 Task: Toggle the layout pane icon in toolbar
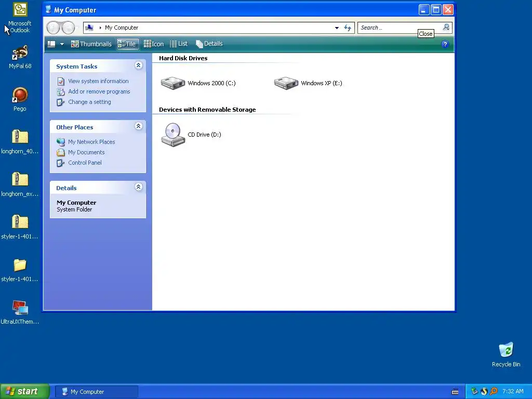pyautogui.click(x=51, y=44)
